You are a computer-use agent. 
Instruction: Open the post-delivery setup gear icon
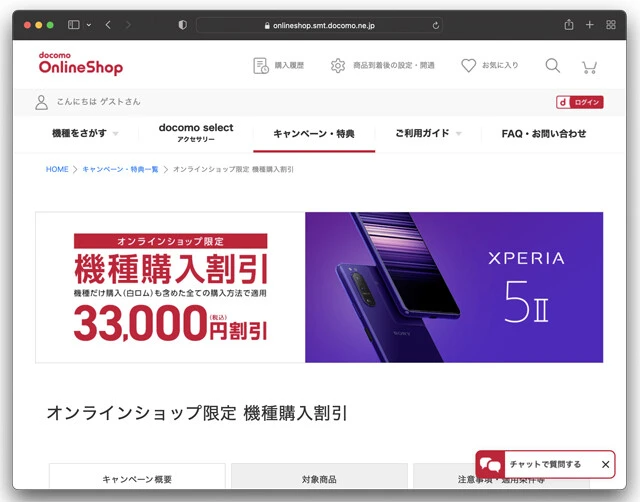[338, 66]
